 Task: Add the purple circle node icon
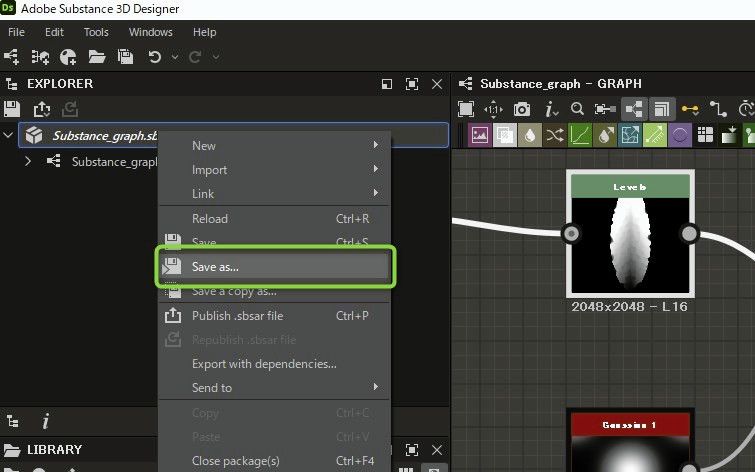680,135
